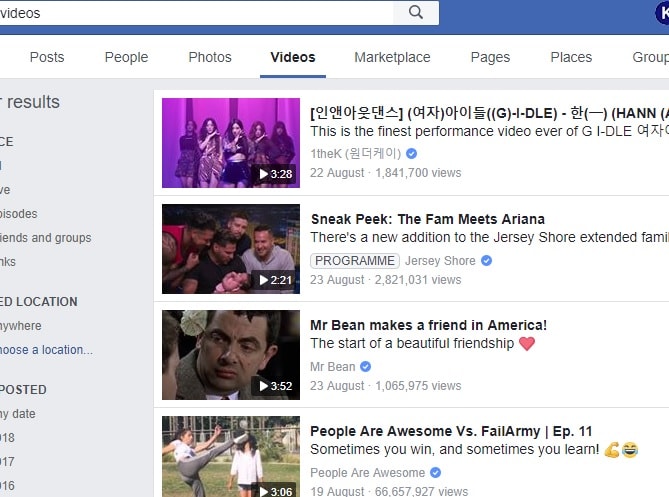Open the profile avatar in top bar
Image resolution: width=669 pixels, height=497 pixels.
pyautogui.click(x=663, y=13)
